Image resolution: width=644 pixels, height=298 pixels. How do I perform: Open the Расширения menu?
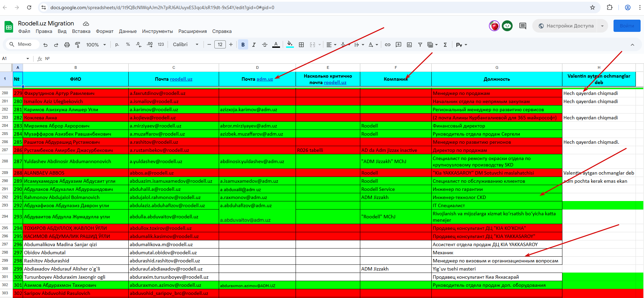(193, 31)
